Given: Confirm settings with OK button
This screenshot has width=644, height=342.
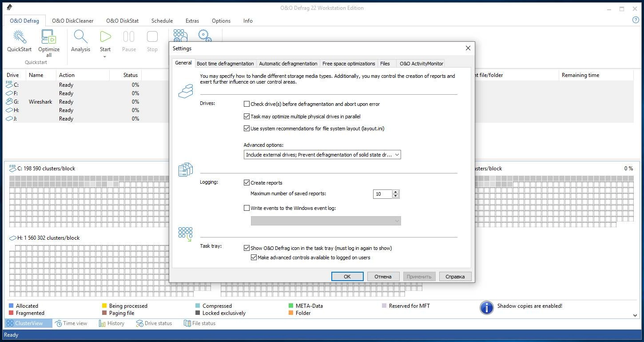Looking at the screenshot, I should click(347, 277).
